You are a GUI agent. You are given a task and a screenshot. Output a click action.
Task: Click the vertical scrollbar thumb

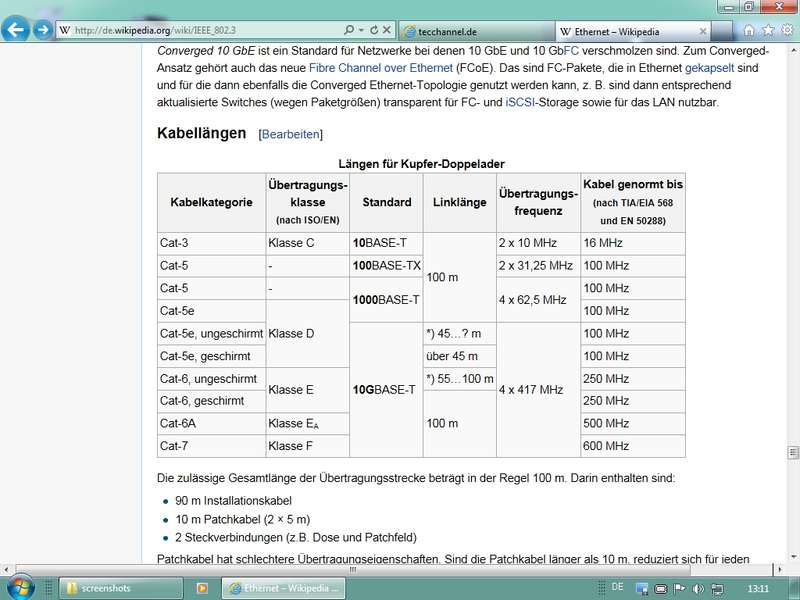click(x=793, y=452)
